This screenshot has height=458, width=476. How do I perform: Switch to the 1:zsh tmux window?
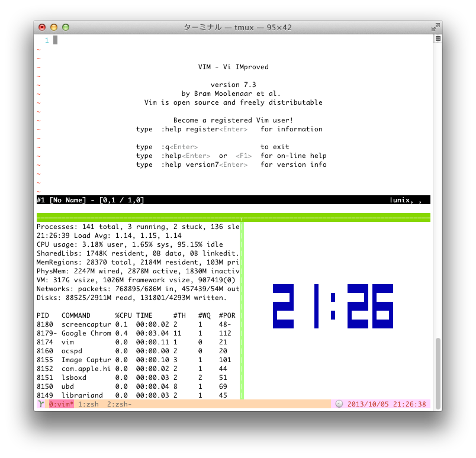coord(88,404)
